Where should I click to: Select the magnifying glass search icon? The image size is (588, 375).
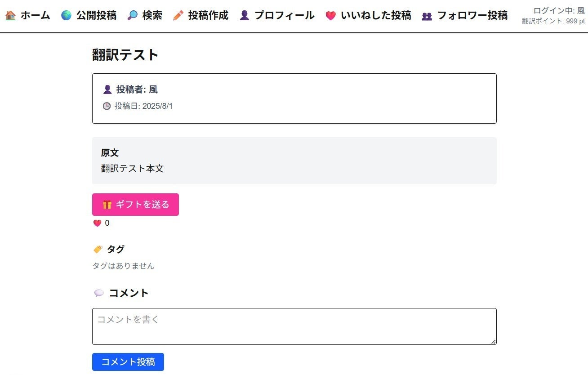click(132, 15)
